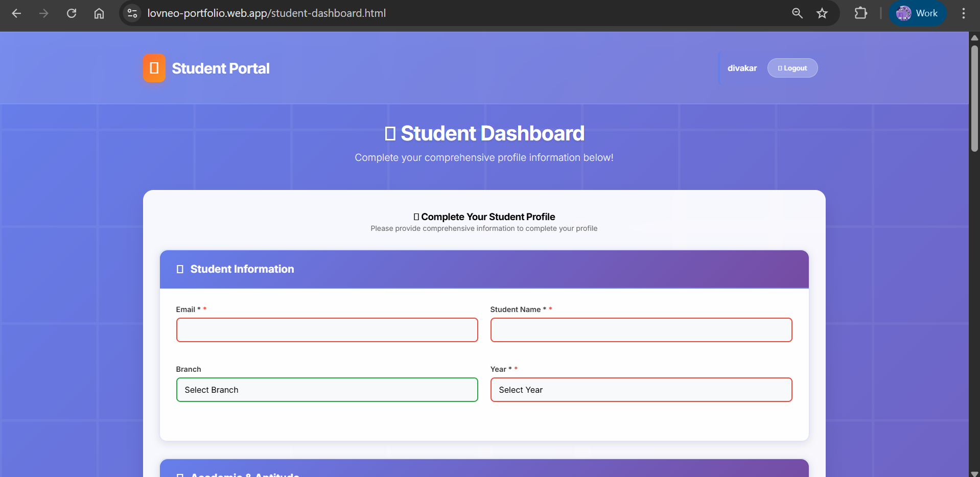Click the grayed forward navigation arrow
Viewport: 980px width, 477px height.
tap(44, 13)
